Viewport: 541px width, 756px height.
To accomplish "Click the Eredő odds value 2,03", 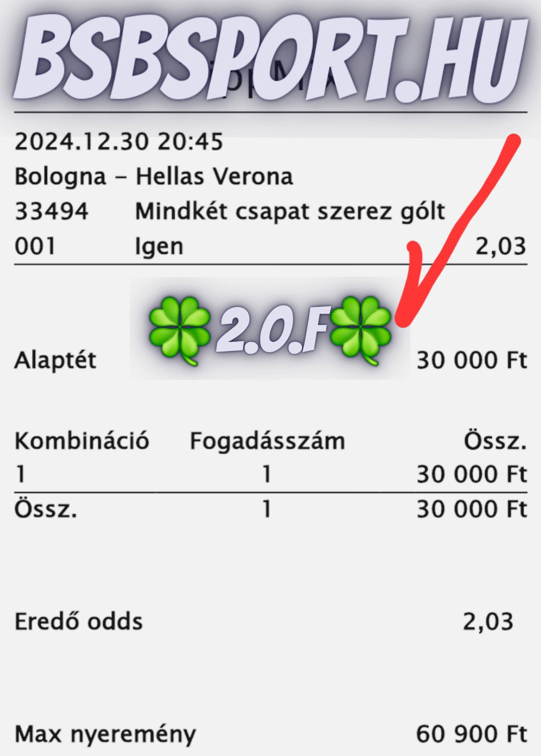I will point(488,622).
